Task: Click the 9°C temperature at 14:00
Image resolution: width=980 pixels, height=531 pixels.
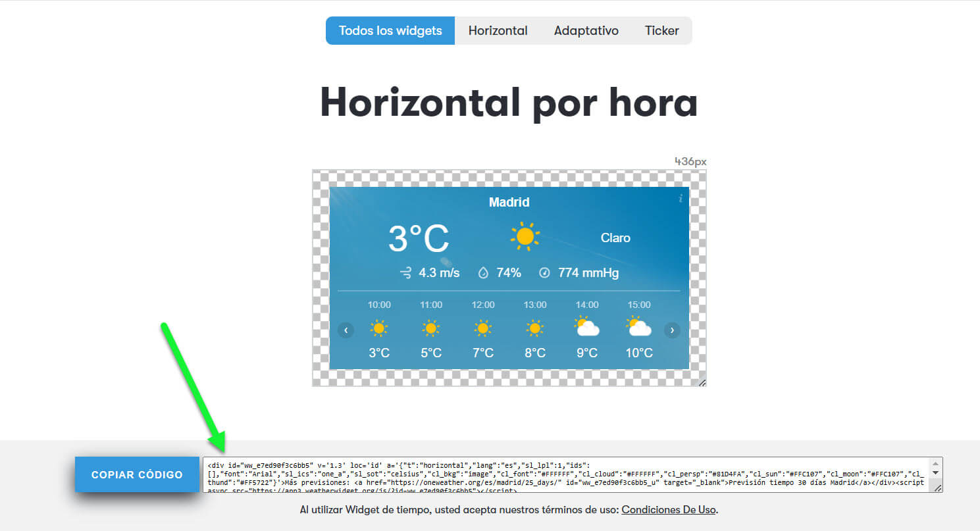Action: 587,353
